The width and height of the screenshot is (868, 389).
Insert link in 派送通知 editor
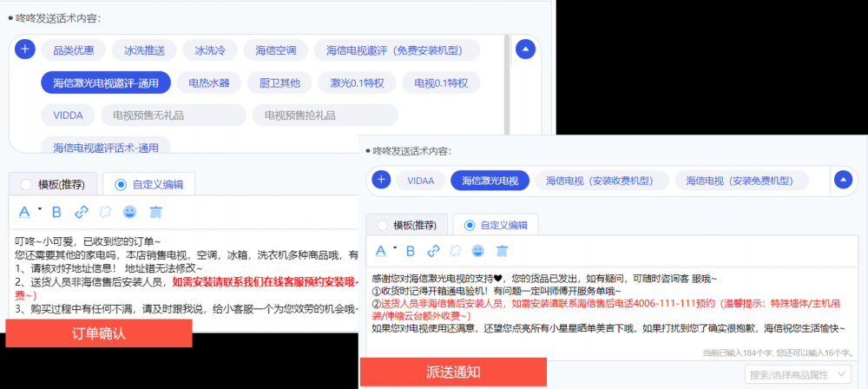tap(433, 251)
